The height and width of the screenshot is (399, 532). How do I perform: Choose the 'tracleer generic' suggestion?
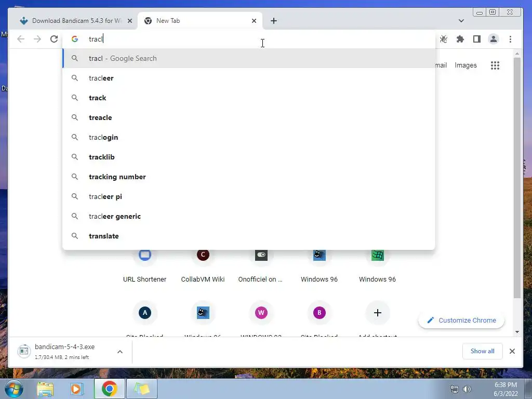[249, 216]
